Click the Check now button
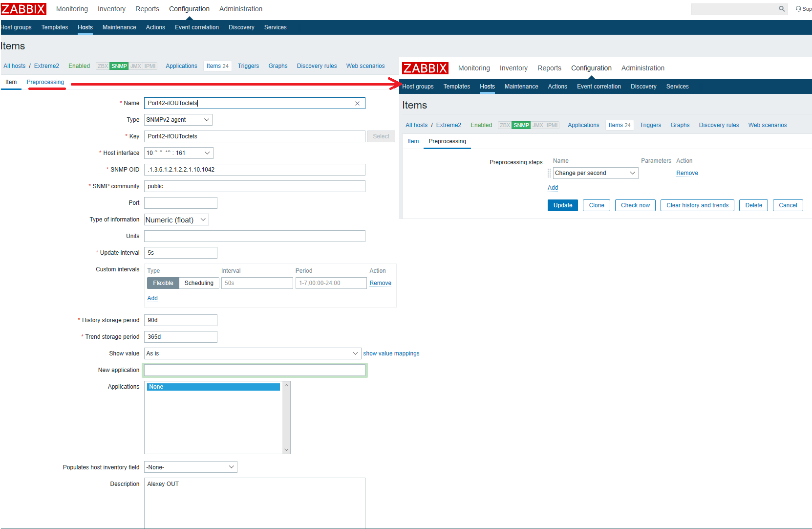This screenshot has height=529, width=812. click(635, 205)
